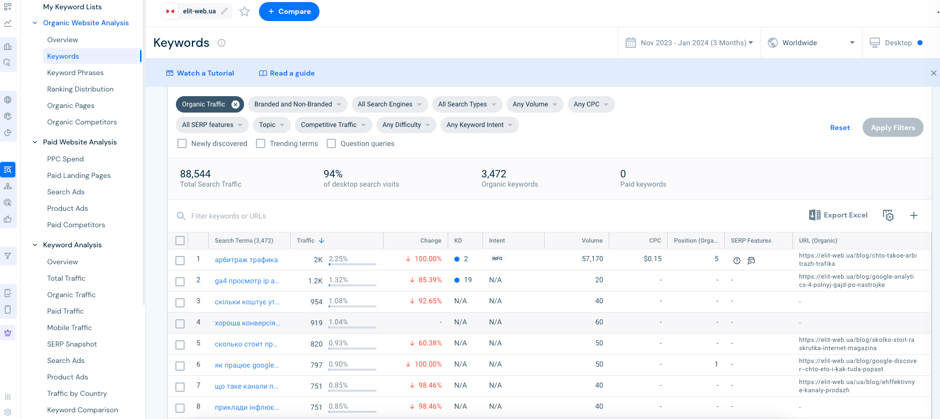Expand the Any CPC filter
This screenshot has height=419, width=940.
tap(591, 104)
